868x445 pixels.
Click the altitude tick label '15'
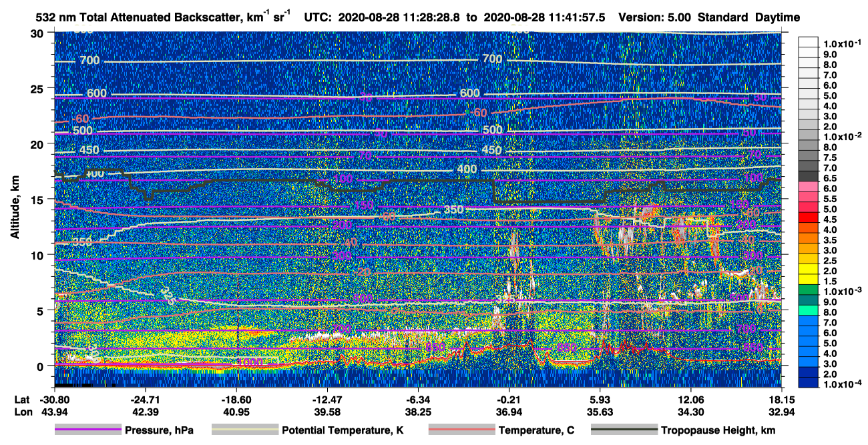[x=39, y=199]
